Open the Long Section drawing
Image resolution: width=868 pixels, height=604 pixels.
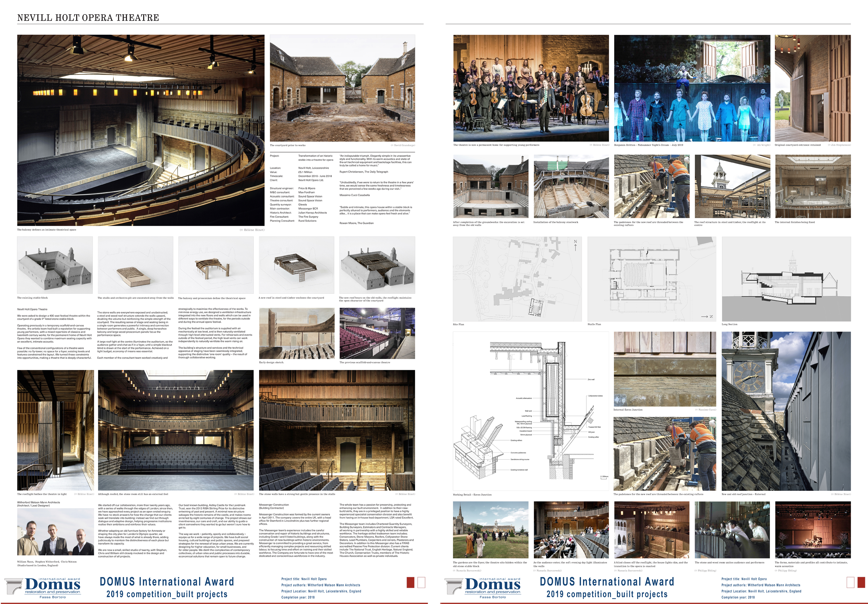pyautogui.click(x=786, y=279)
